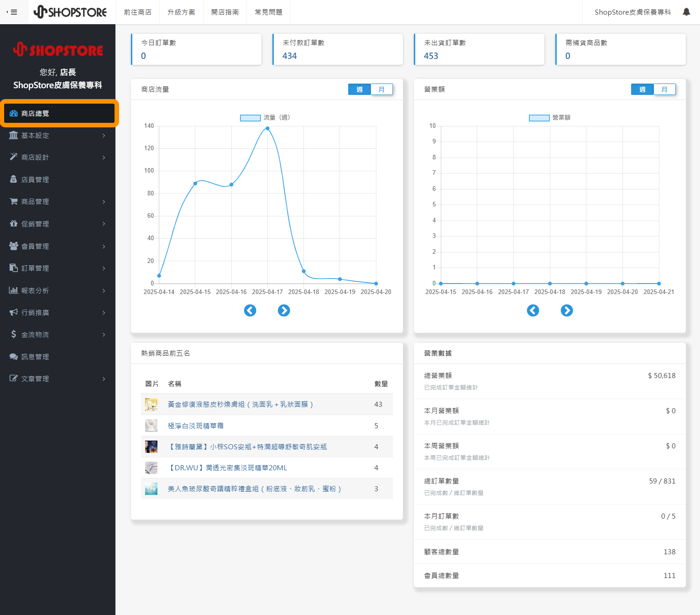This screenshot has height=615, width=700.
Task: Open 美人魚玻尿酸奇蹟精粹禮盒組 product link
Action: pyautogui.click(x=255, y=489)
